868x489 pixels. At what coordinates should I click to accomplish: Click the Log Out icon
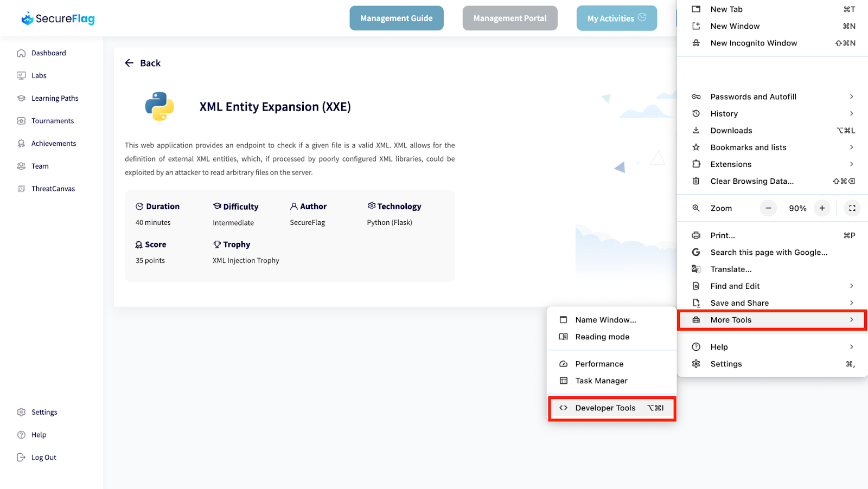click(21, 458)
